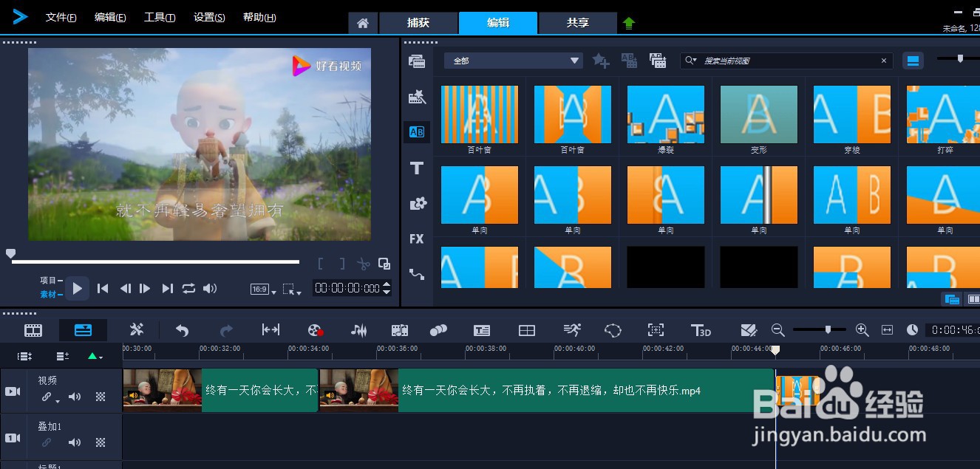Split clip with the scissors icon

click(363, 264)
